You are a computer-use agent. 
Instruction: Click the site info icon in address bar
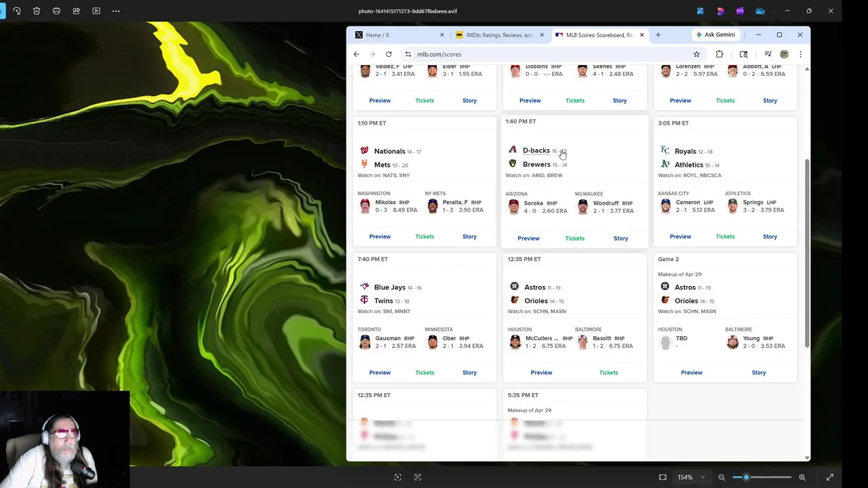408,54
